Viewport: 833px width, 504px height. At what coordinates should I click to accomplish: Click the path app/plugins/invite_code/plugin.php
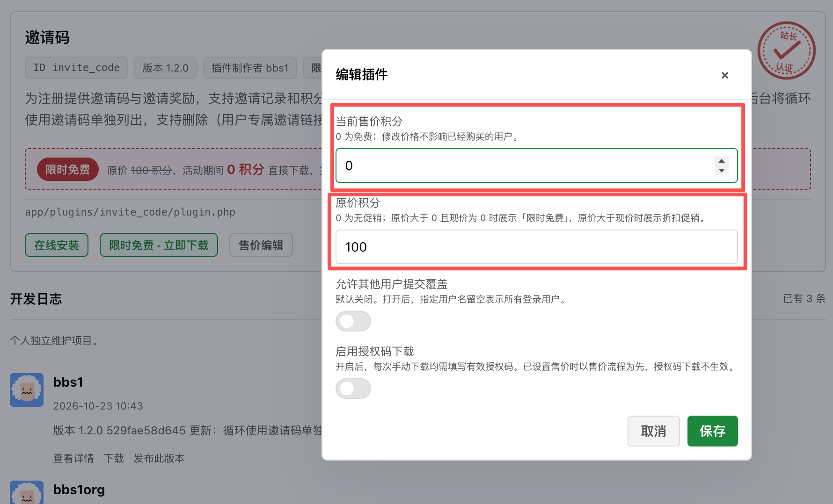pyautogui.click(x=130, y=212)
